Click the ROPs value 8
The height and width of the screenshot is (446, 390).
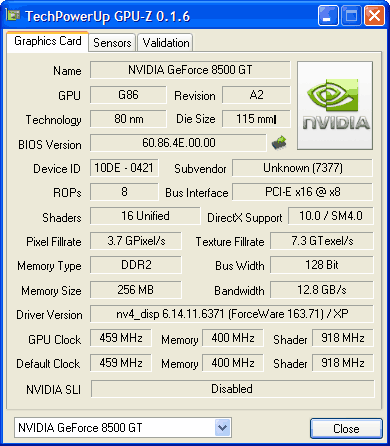[124, 192]
